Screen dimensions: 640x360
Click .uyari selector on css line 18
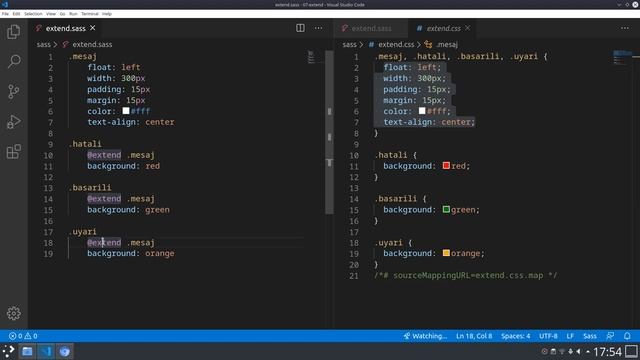[389, 242]
